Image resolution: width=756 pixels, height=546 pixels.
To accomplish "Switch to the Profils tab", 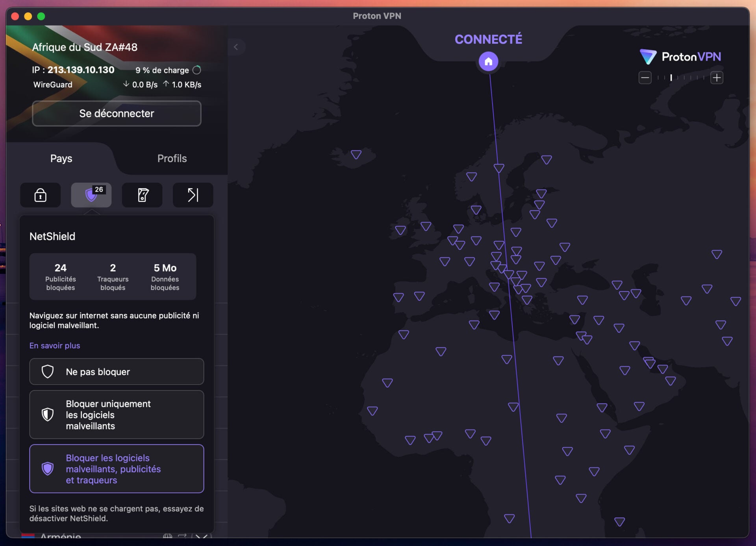I will 172,158.
